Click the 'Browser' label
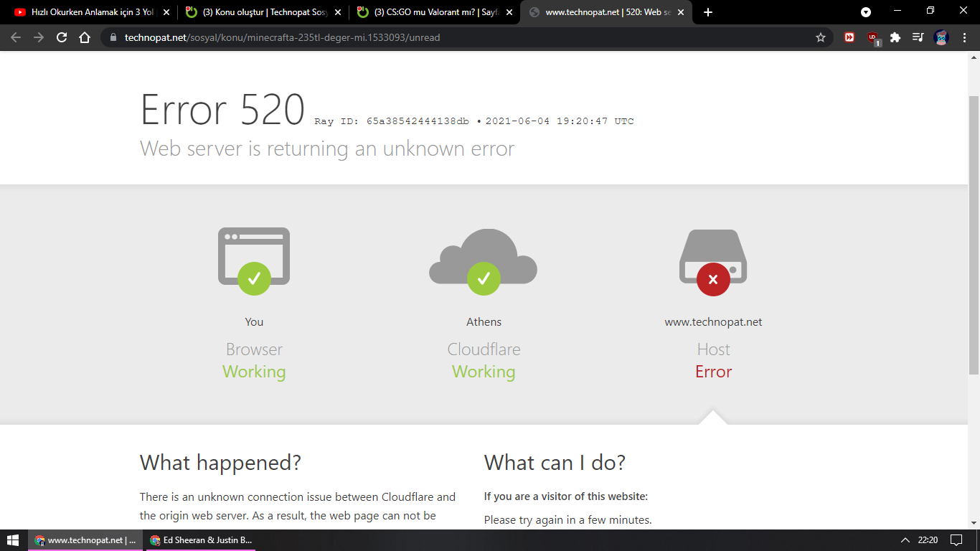 click(x=254, y=349)
